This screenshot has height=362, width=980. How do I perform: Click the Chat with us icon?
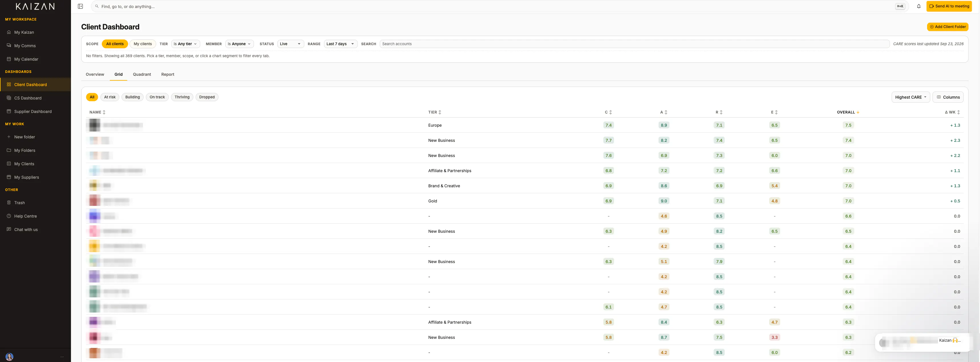pyautogui.click(x=9, y=229)
